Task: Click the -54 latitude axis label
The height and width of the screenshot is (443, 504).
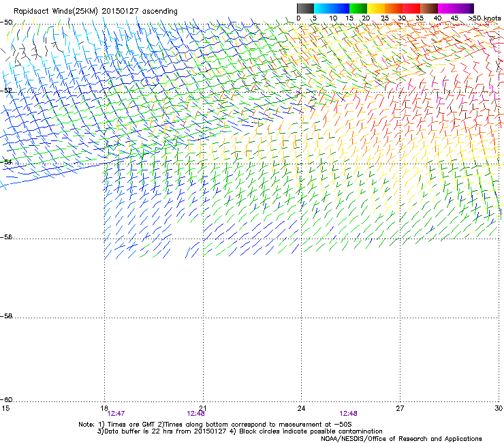Action: pyautogui.click(x=6, y=162)
